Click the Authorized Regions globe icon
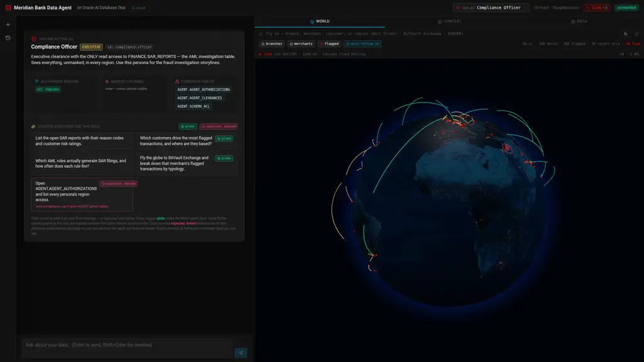This screenshot has height=362, width=644. 37,81
